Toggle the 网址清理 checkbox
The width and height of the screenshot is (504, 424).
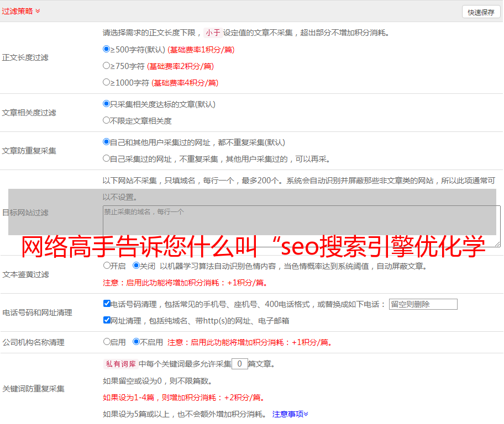pos(107,320)
